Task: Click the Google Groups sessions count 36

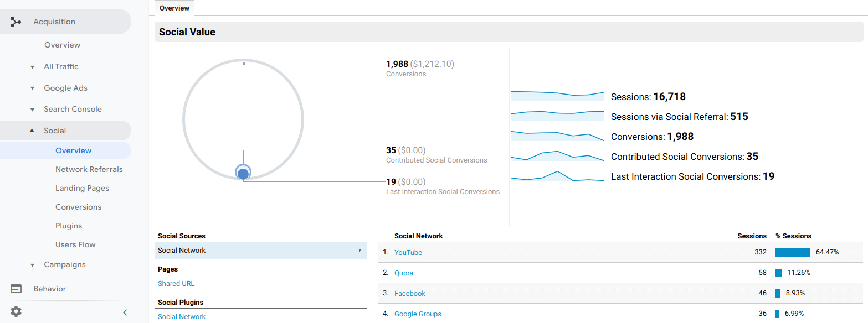Action: point(763,314)
